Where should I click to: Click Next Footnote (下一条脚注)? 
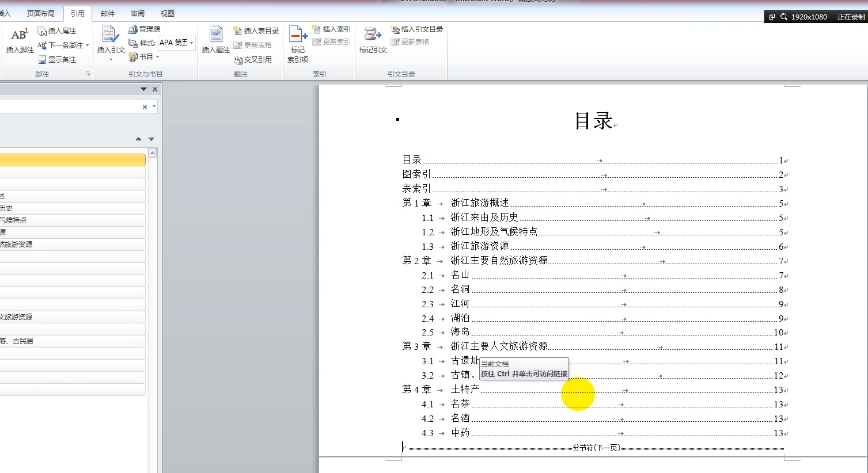click(63, 45)
